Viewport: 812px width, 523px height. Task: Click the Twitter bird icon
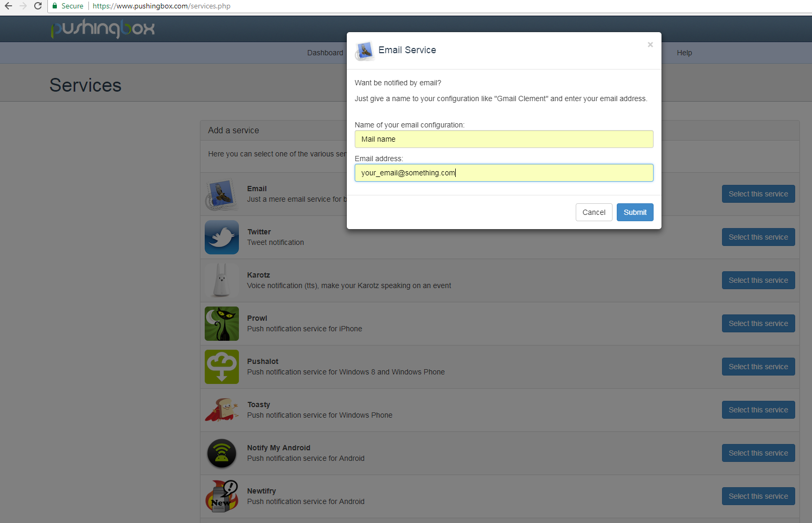(222, 238)
